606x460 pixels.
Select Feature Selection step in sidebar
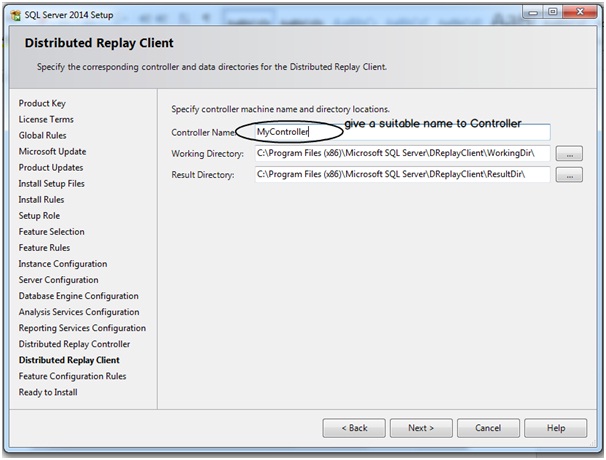(x=51, y=232)
